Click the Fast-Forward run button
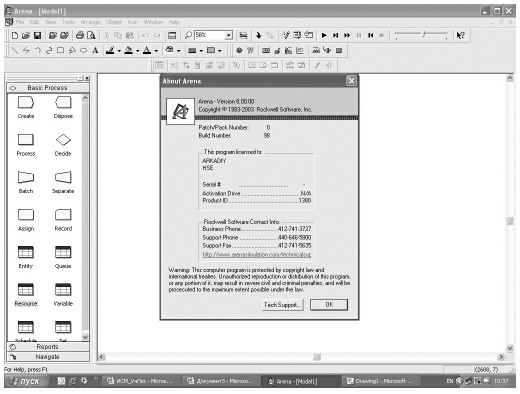Image resolution: width=520 pixels, height=394 pixels. click(347, 35)
